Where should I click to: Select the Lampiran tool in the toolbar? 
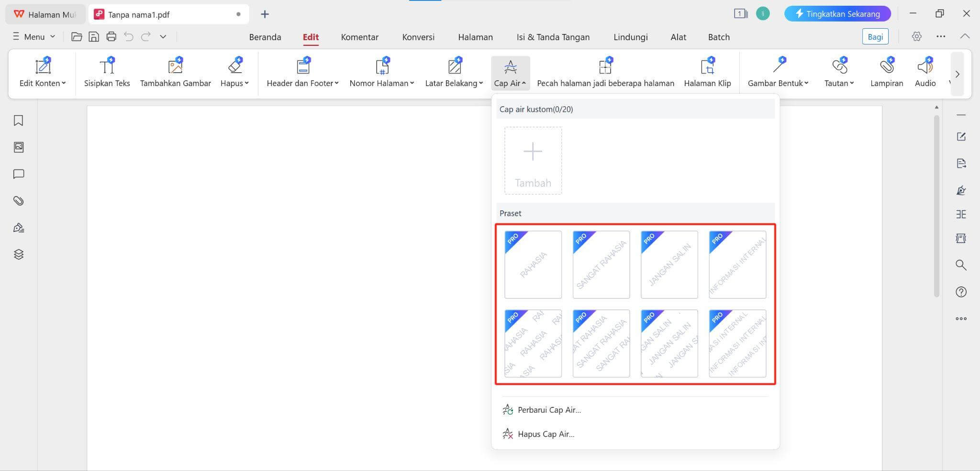coord(886,72)
